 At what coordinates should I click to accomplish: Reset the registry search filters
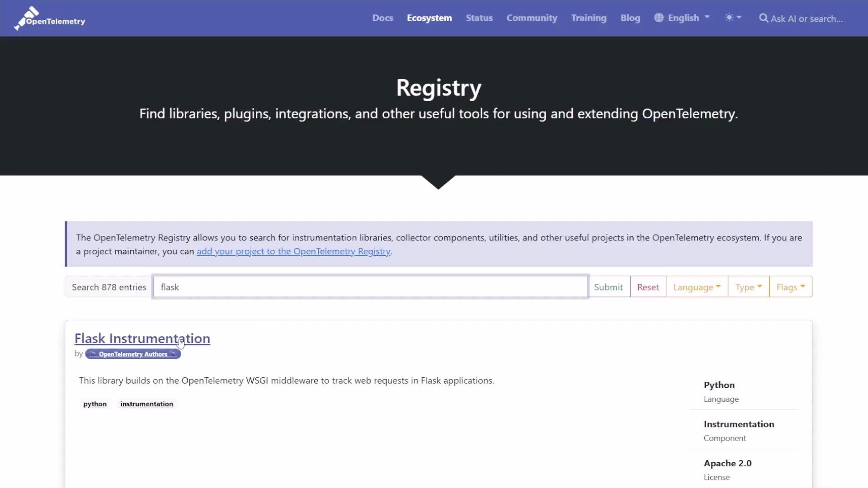pyautogui.click(x=648, y=287)
